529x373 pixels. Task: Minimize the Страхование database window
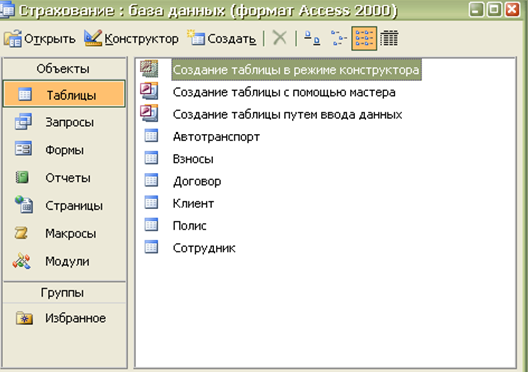click(x=476, y=9)
